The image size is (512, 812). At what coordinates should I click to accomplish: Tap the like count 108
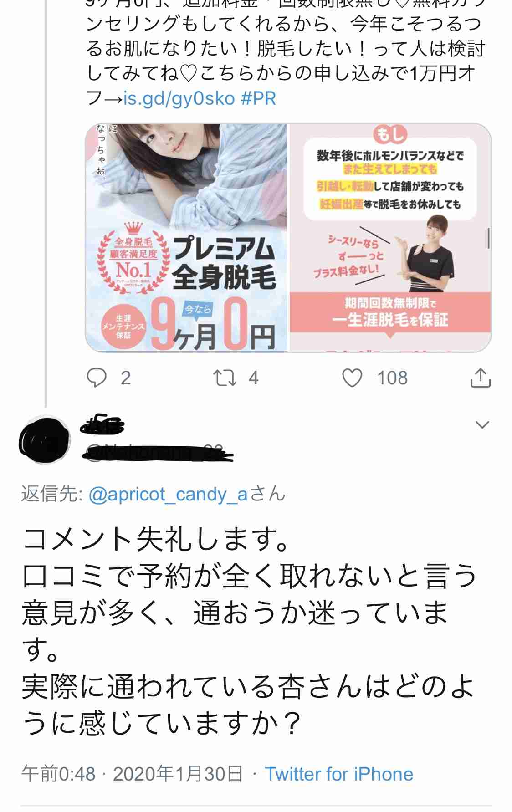pyautogui.click(x=392, y=378)
